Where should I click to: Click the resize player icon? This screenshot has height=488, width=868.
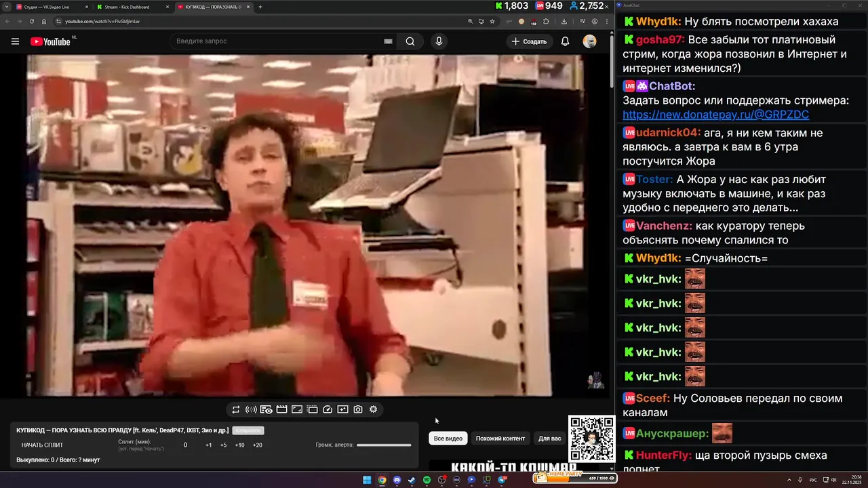(297, 409)
